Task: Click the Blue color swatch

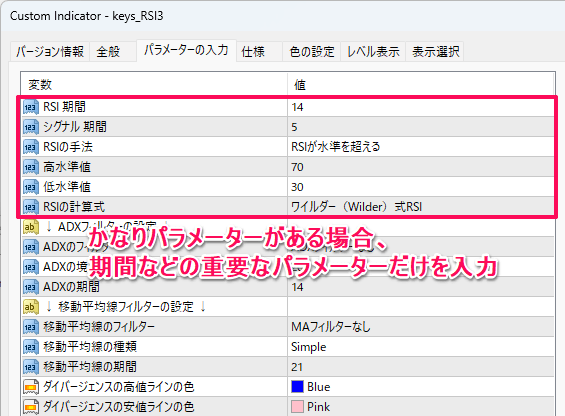Action: pos(297,386)
